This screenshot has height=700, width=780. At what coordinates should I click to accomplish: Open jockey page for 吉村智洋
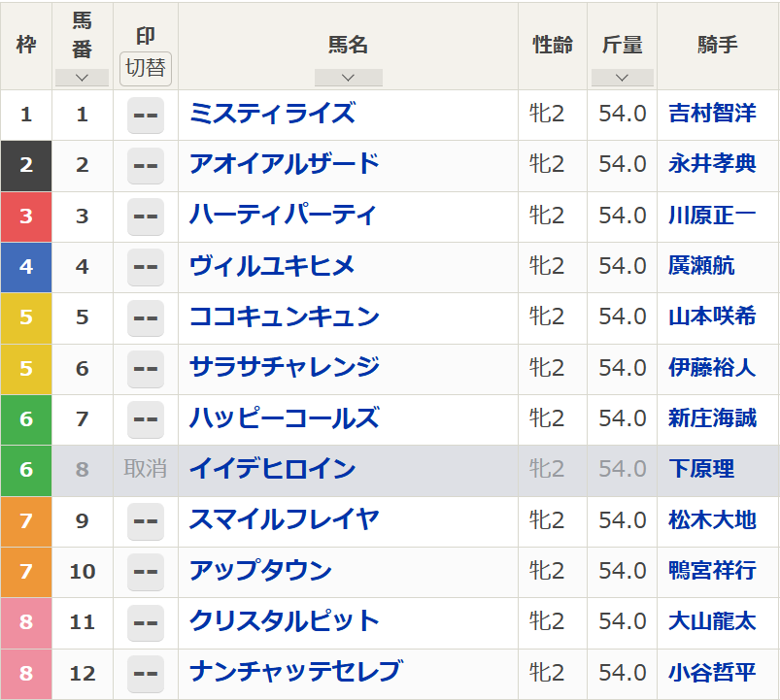(712, 114)
